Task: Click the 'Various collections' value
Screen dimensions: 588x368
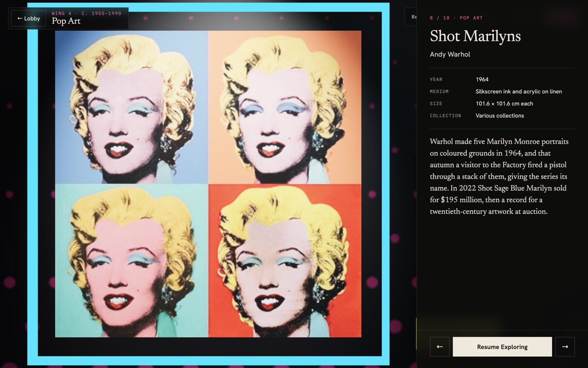Action: click(x=500, y=116)
